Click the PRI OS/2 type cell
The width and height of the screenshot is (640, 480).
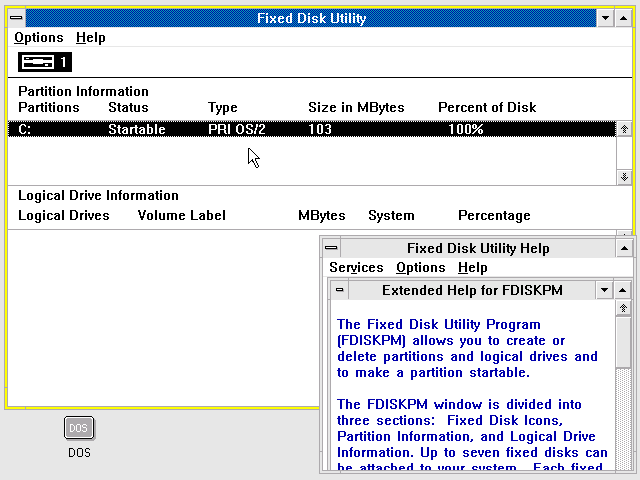coord(237,129)
